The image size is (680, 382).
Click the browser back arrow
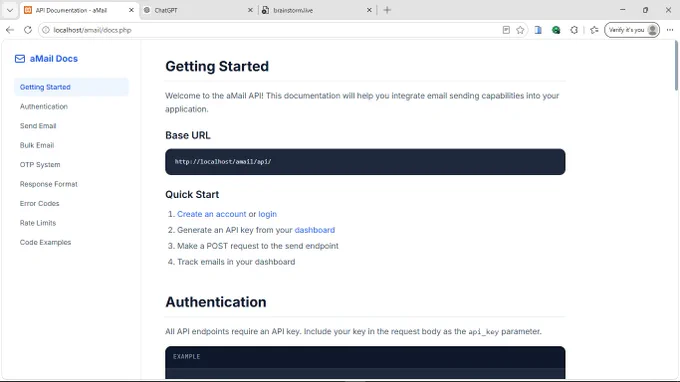tap(10, 30)
